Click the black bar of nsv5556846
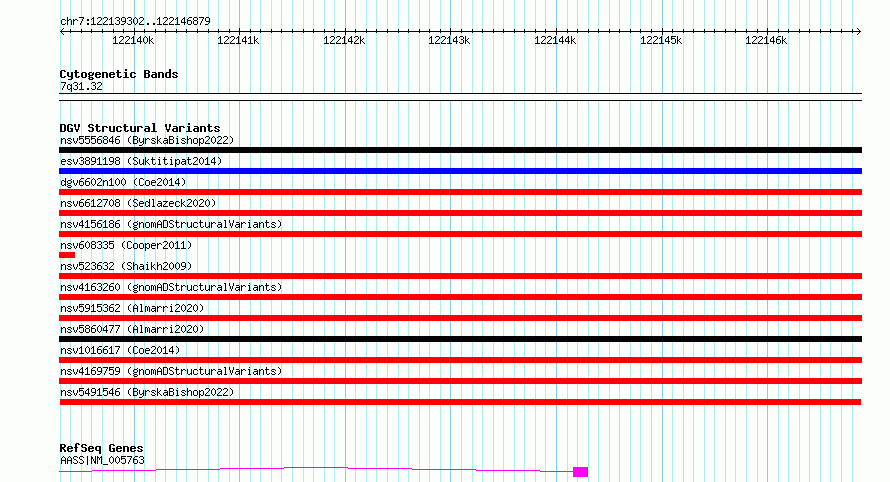Screen dimensions: 890x482 coord(460,150)
